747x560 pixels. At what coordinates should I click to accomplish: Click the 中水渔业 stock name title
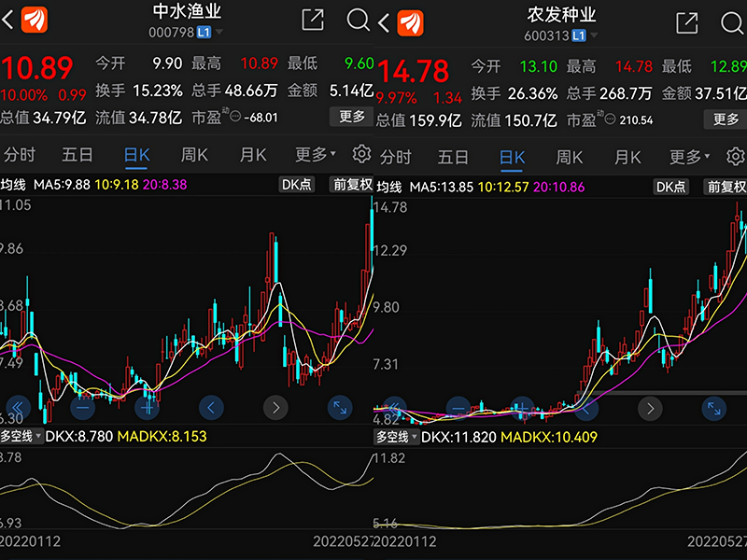pyautogui.click(x=187, y=11)
